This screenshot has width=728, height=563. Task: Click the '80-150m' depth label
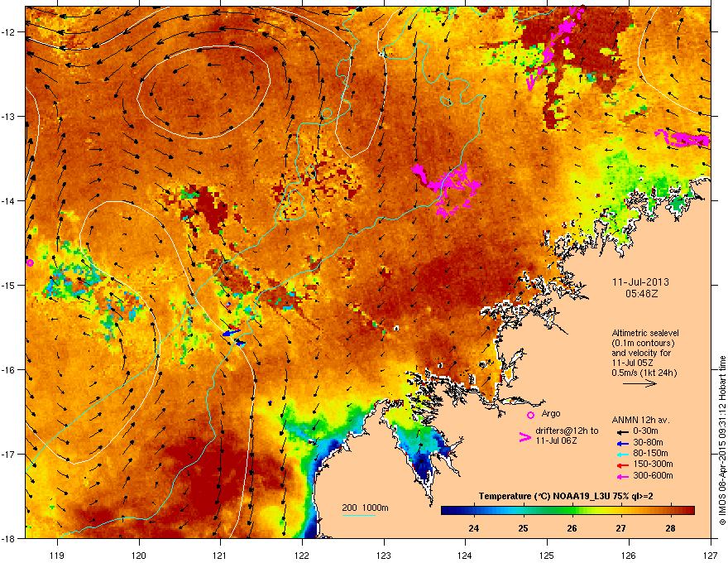tap(650, 454)
